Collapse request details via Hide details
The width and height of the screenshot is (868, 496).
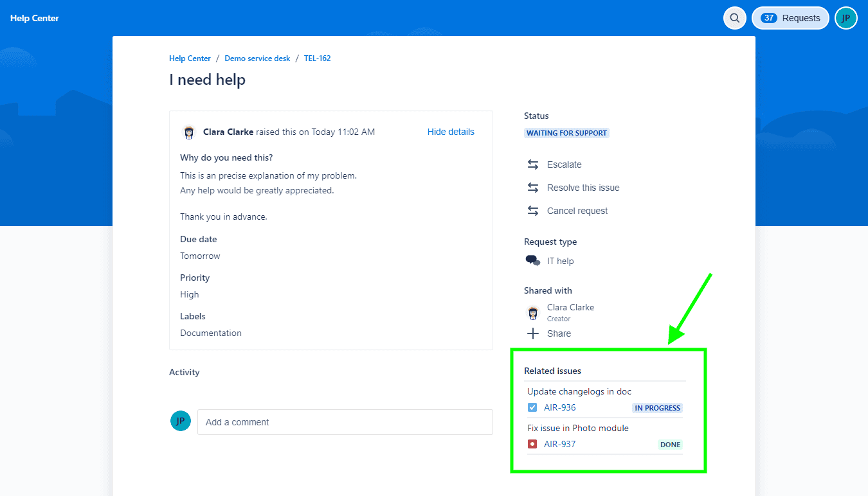[x=451, y=132]
